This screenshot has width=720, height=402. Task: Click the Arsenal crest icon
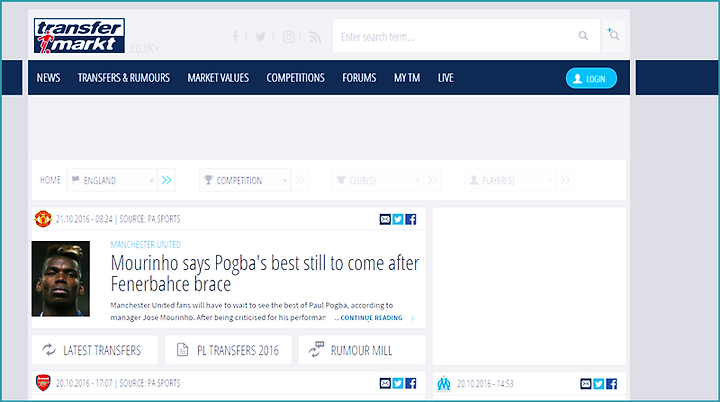tap(43, 383)
